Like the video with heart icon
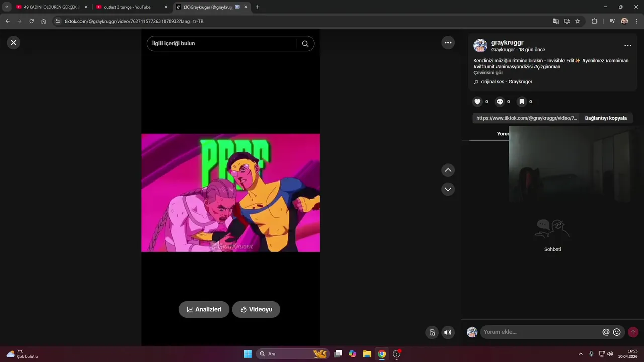Image resolution: width=644 pixels, height=362 pixels. point(478,102)
